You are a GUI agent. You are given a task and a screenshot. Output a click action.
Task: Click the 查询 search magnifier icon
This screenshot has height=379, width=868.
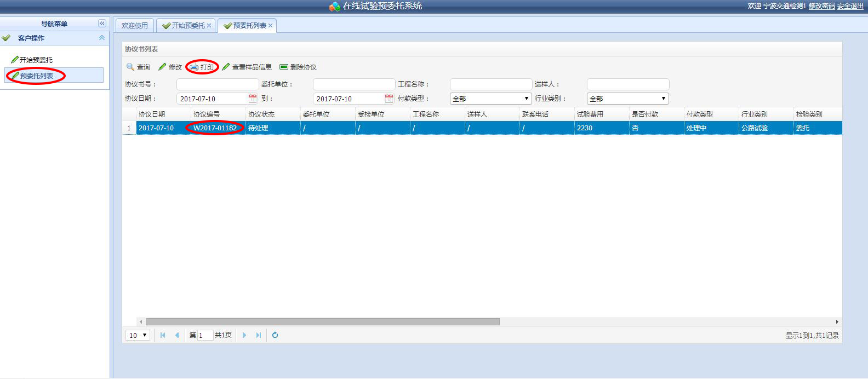click(x=130, y=67)
